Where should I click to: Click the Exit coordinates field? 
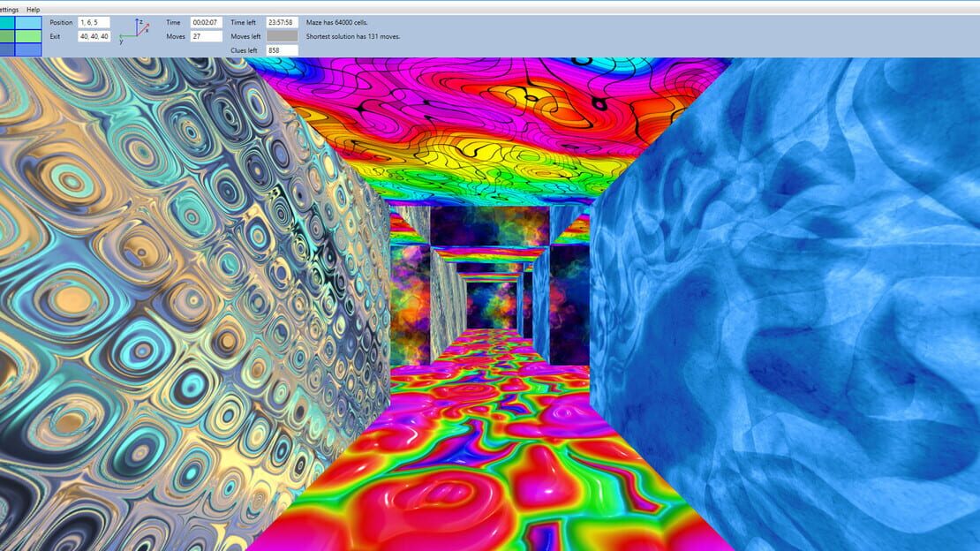coord(94,36)
